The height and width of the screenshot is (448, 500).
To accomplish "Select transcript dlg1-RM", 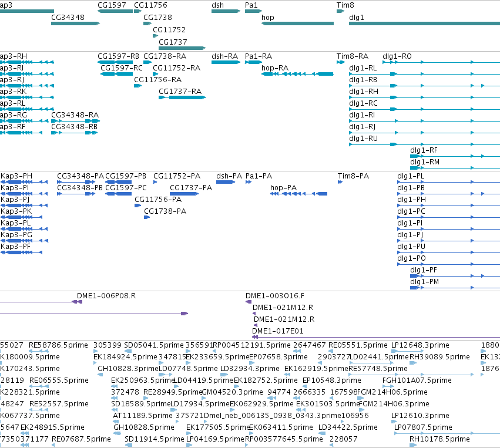I will [x=455, y=168].
